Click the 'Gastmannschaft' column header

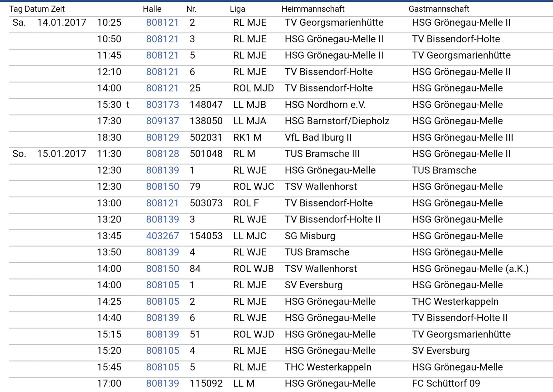coord(439,9)
